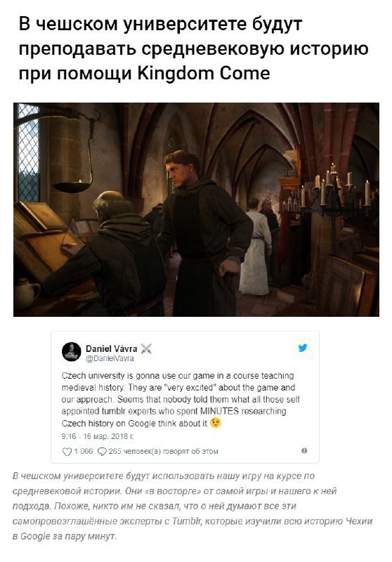Screen dimensions: 392x562
Task: Click the leaded glass window in the screenshot
Action: point(28,154)
